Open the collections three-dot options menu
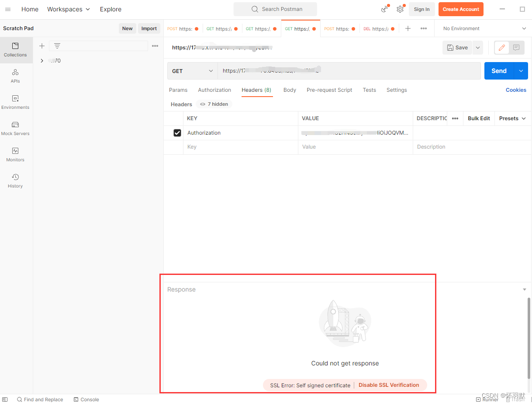532x403 pixels. (155, 46)
